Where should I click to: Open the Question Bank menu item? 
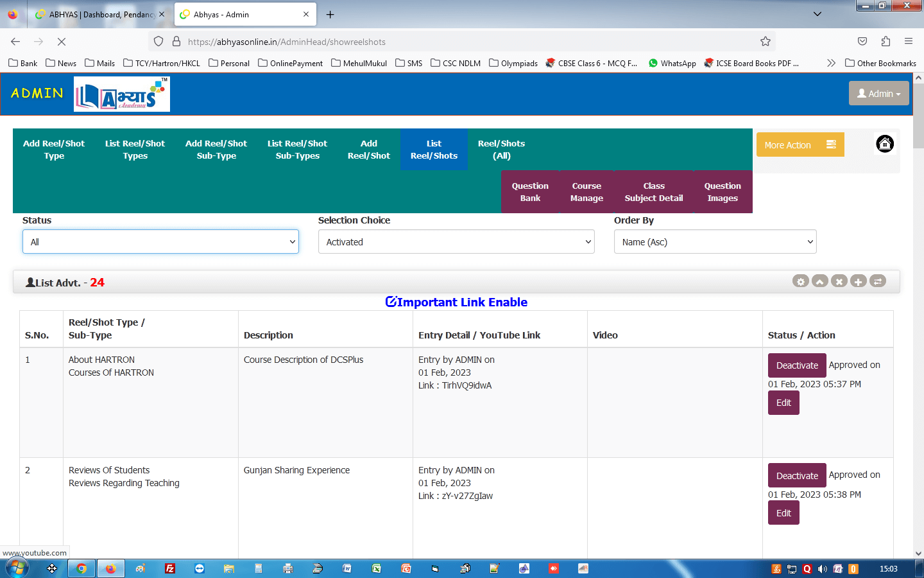[x=530, y=192]
